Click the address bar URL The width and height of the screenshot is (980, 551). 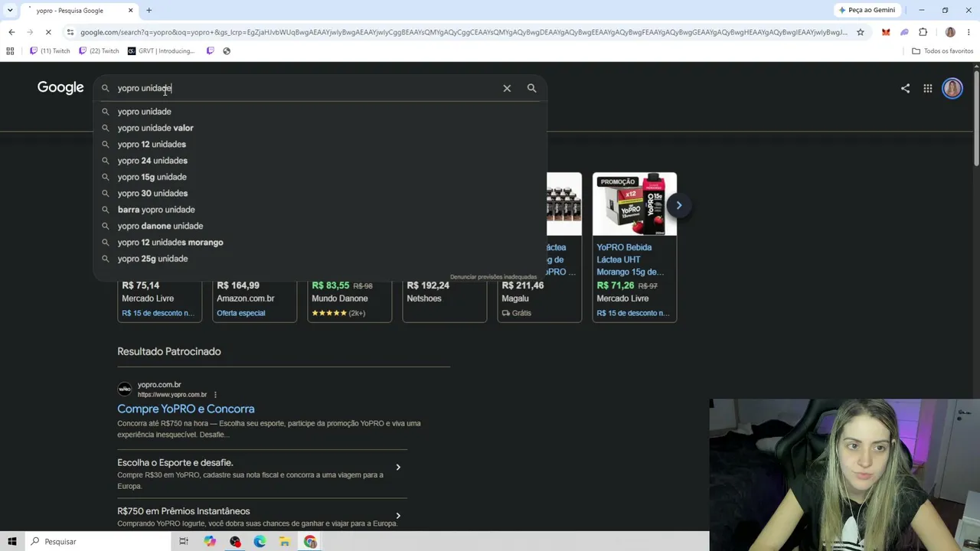coord(463,32)
